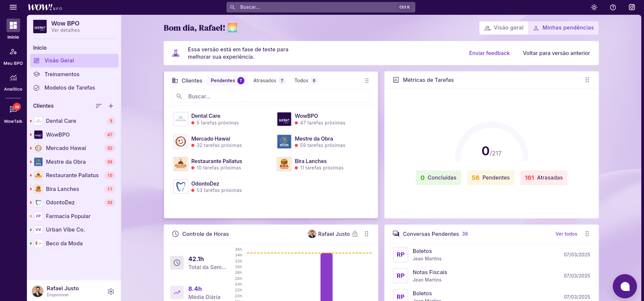Switch to Minhas pendências view
Screen dimensions: 644x301
563,28
